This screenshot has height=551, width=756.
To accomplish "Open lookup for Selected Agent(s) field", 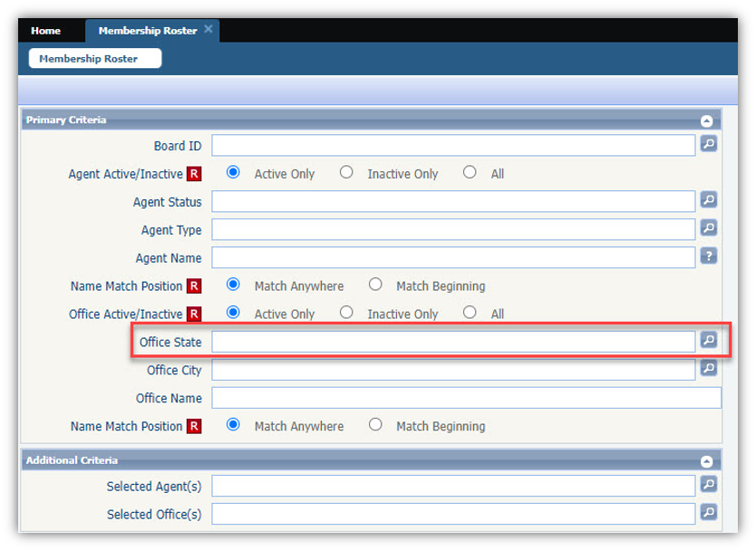I will tap(708, 484).
